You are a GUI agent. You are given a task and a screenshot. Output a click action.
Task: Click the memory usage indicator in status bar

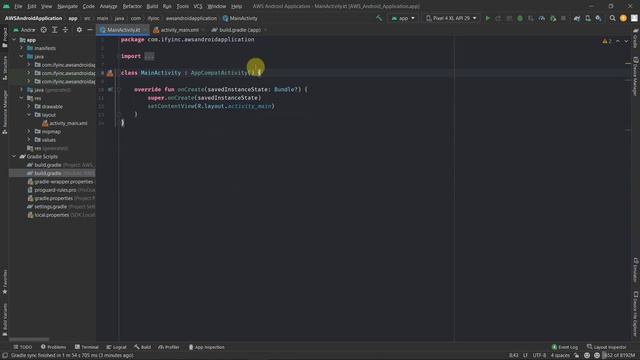click(x=619, y=356)
